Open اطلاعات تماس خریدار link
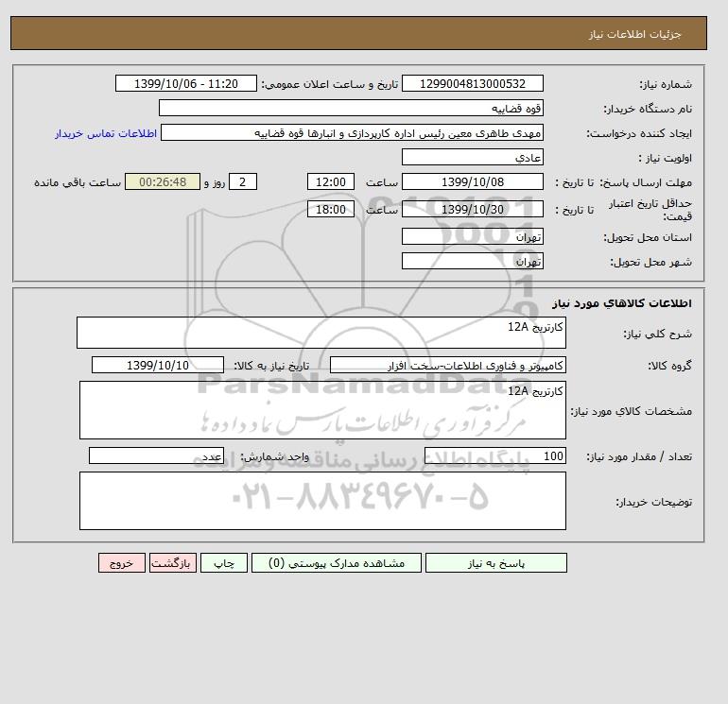This screenshot has width=728, height=704. [106, 133]
